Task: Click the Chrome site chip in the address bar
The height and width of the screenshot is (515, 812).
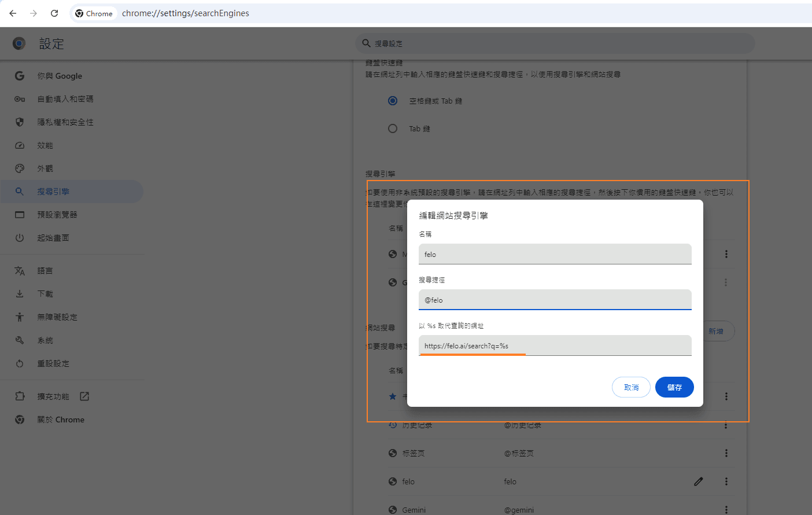Action: (94, 13)
